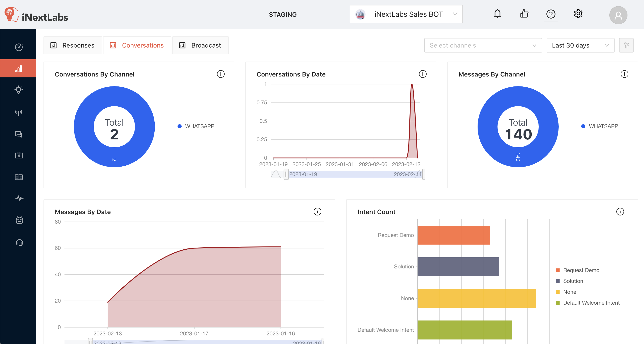Viewport: 644px width, 344px height.
Task: Open the conversations chat icon in sidebar
Action: click(19, 134)
